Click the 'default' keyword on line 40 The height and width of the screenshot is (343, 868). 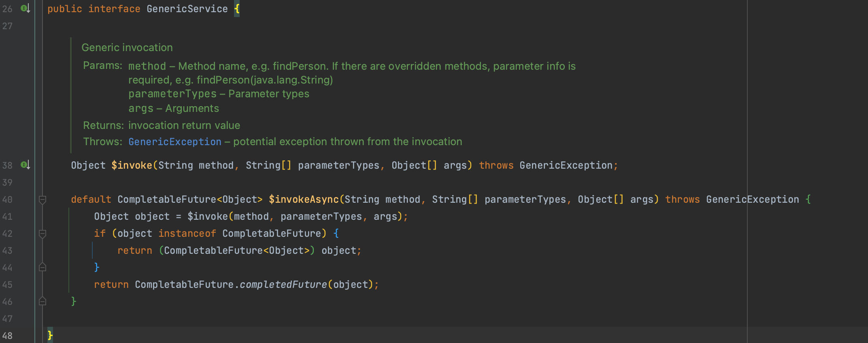click(x=91, y=199)
